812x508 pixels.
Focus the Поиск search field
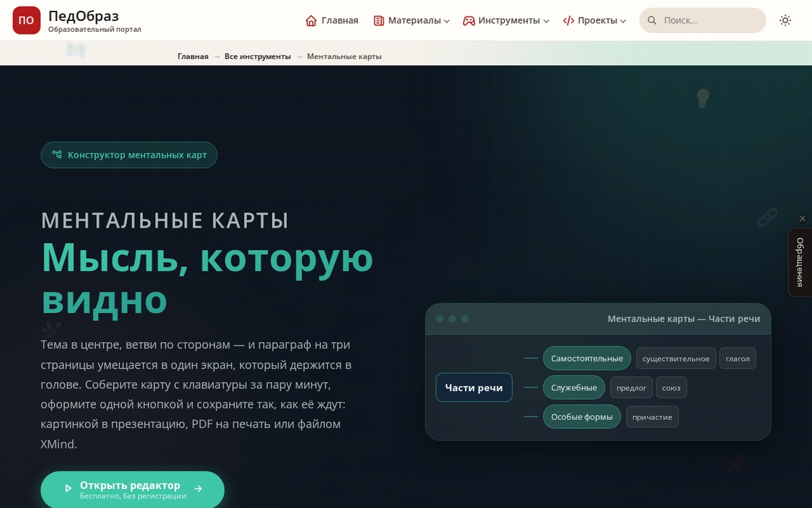click(702, 20)
